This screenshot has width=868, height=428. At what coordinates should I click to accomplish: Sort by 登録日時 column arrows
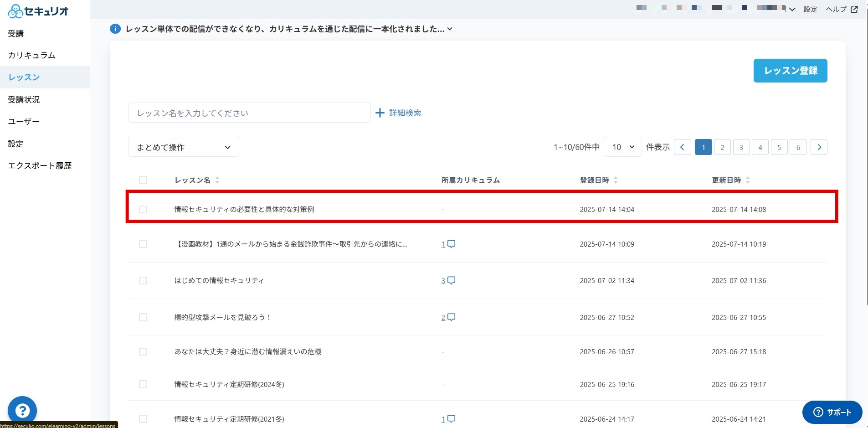tap(616, 180)
